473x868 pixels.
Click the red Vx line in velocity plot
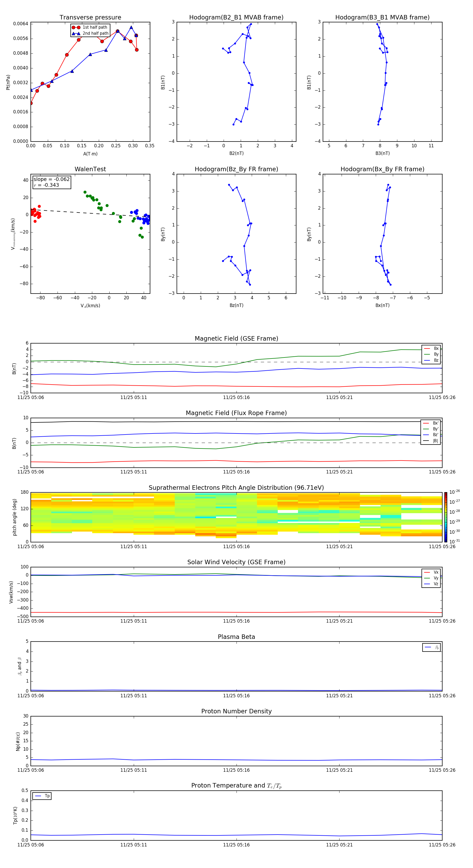tap(236, 612)
